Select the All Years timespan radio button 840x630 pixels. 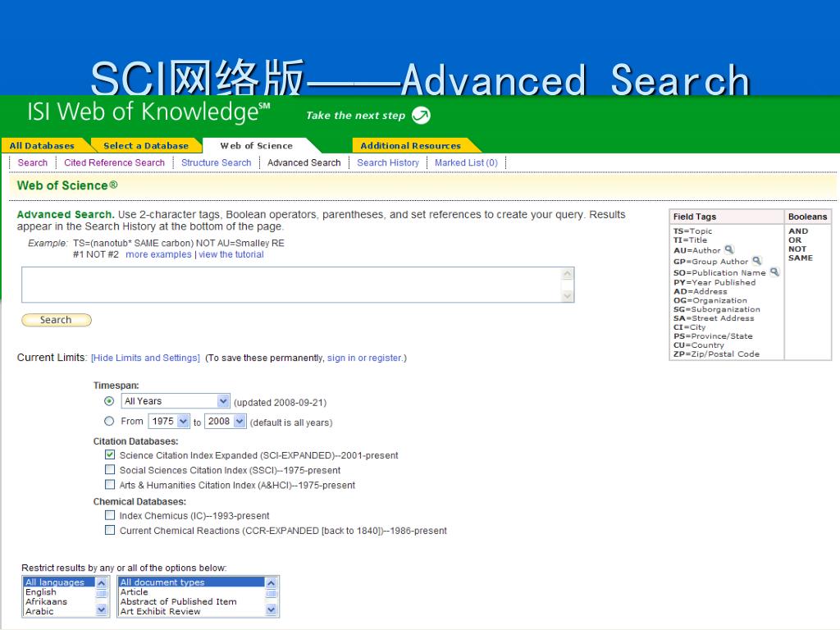coord(109,400)
